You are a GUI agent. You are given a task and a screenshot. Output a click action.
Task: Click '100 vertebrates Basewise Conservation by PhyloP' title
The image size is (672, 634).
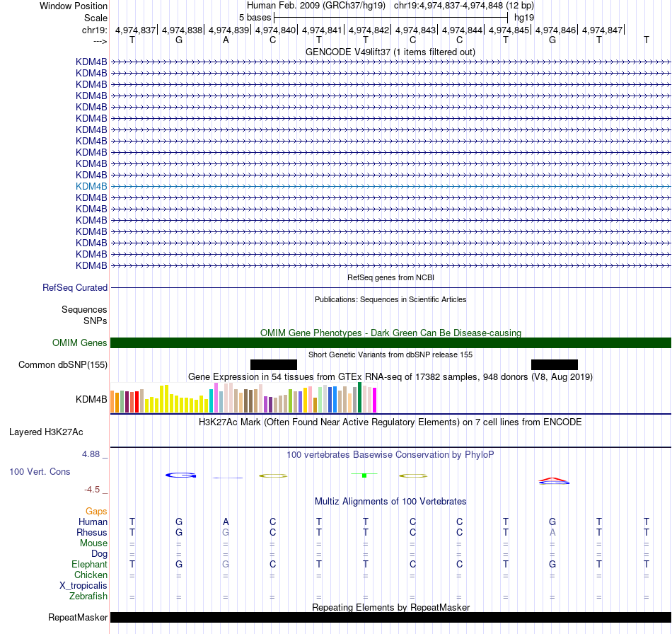(390, 454)
